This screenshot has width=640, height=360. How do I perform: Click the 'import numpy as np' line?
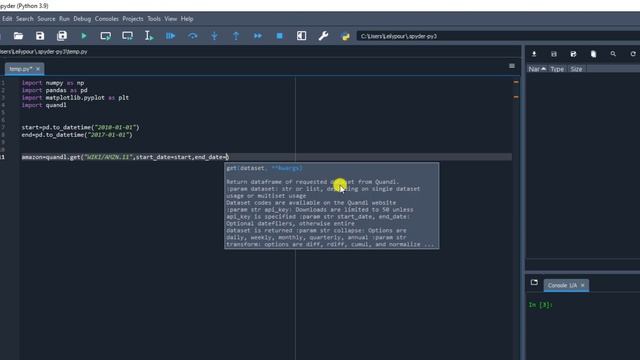click(53, 83)
